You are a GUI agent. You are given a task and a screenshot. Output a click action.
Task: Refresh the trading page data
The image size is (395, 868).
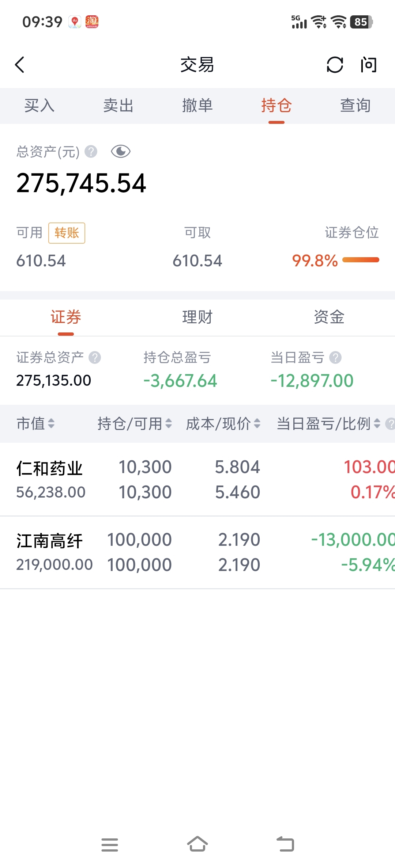click(x=335, y=65)
